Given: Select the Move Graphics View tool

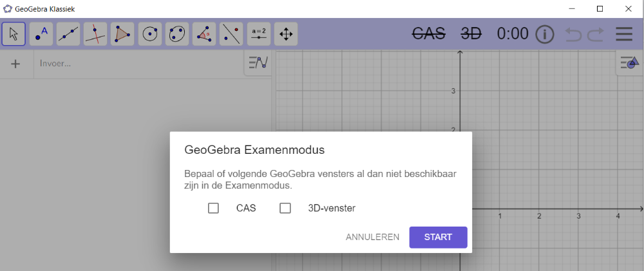Looking at the screenshot, I should tap(286, 33).
